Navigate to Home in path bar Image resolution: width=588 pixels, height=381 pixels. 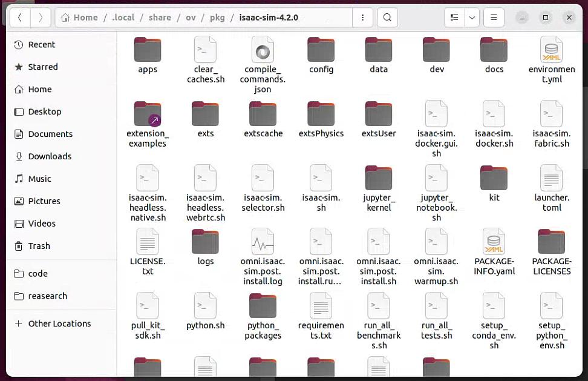coord(79,18)
